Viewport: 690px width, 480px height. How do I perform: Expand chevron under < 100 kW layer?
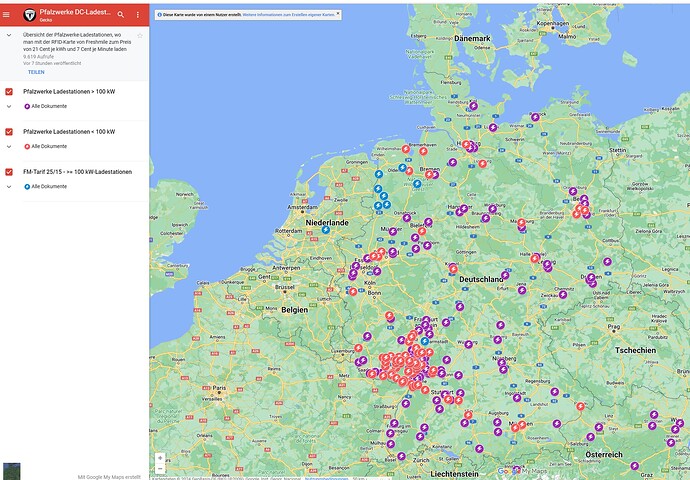pyautogui.click(x=9, y=147)
